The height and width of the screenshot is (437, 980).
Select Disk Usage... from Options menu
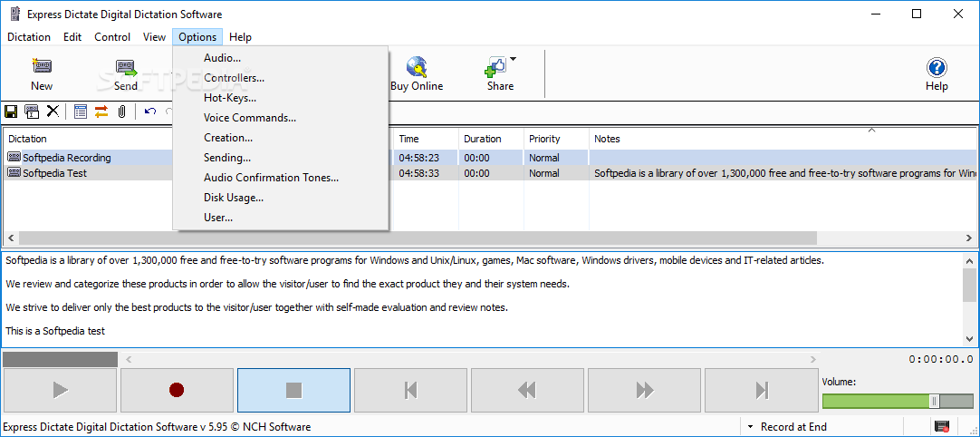pos(282,198)
